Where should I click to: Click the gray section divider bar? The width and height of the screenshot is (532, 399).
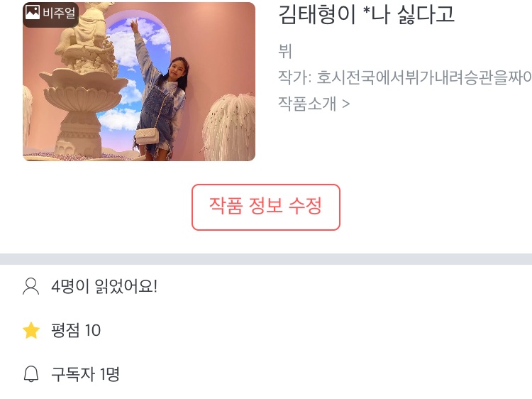[266, 258]
